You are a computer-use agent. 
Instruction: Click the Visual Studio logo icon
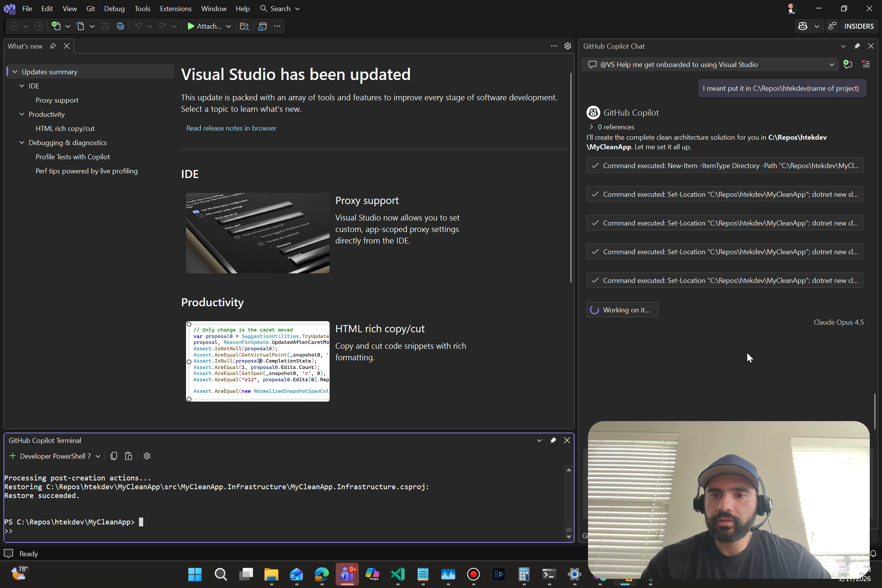pos(10,8)
